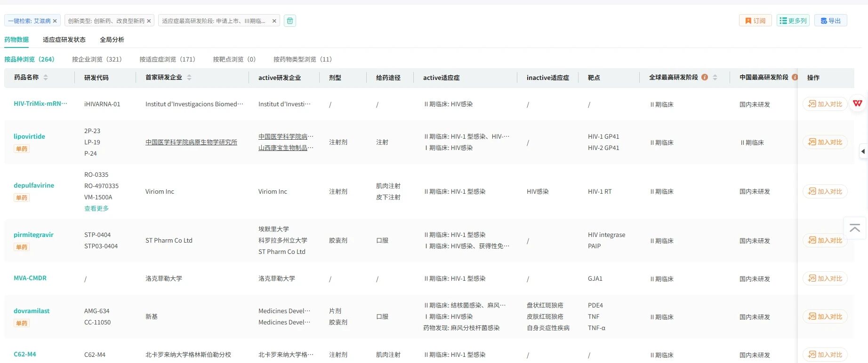The height and width of the screenshot is (363, 868).
Task: Click the scroll-to-top arrow button
Action: pyautogui.click(x=855, y=228)
